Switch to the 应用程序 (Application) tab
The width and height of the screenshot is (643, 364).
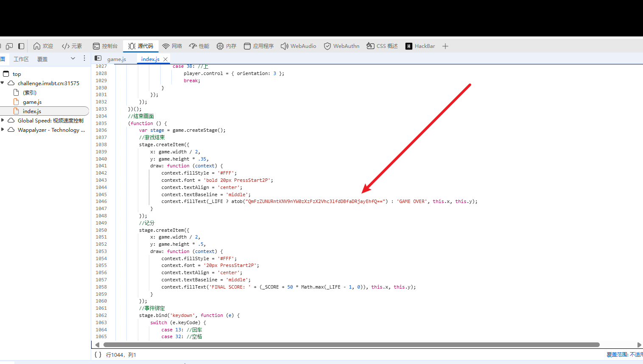tap(259, 46)
